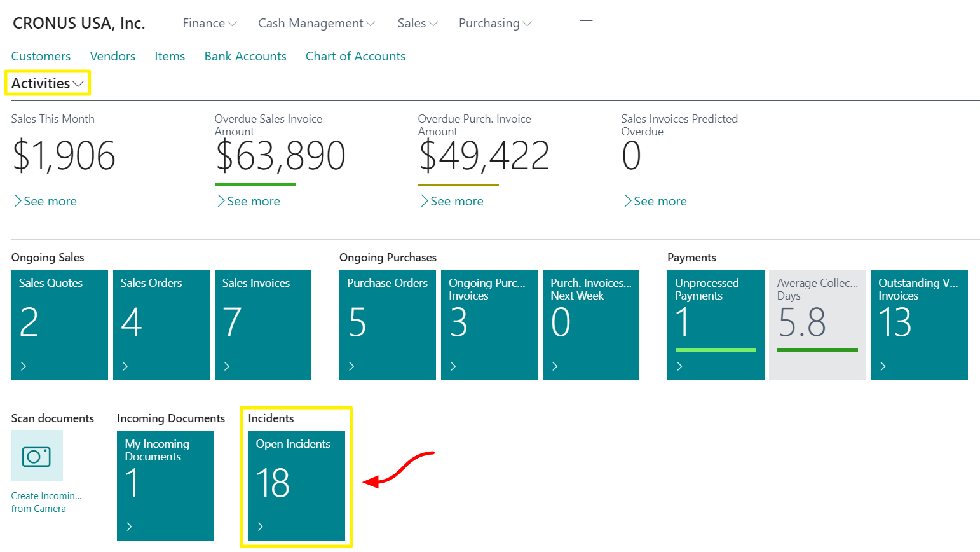Image resolution: width=980 pixels, height=552 pixels.
Task: Open the Customers list link
Action: 41,57
